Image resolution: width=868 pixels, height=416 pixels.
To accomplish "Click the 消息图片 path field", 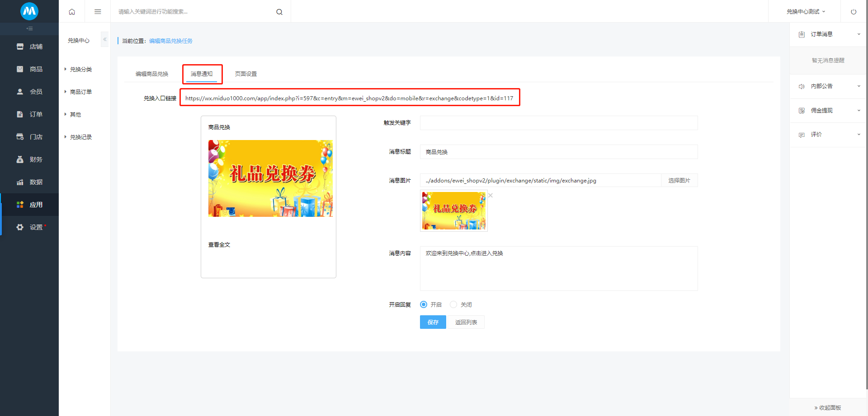I will coord(541,180).
